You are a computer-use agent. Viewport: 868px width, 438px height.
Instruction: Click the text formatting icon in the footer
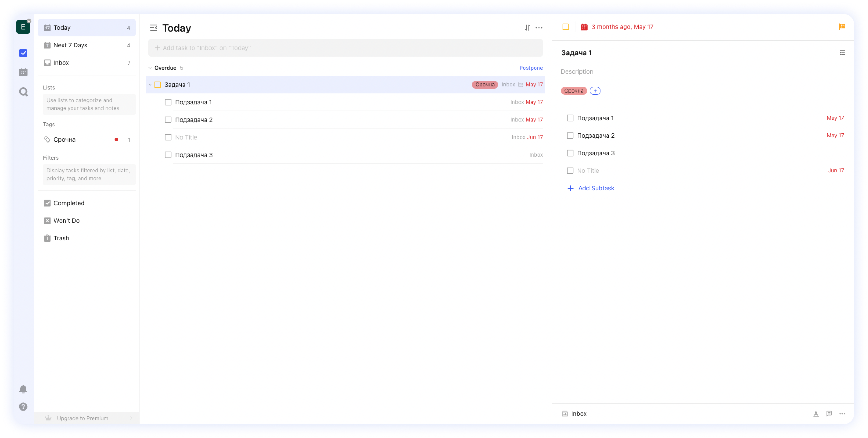816,413
